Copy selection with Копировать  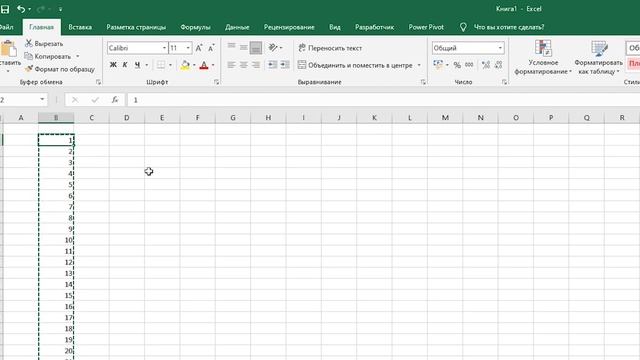(48, 56)
